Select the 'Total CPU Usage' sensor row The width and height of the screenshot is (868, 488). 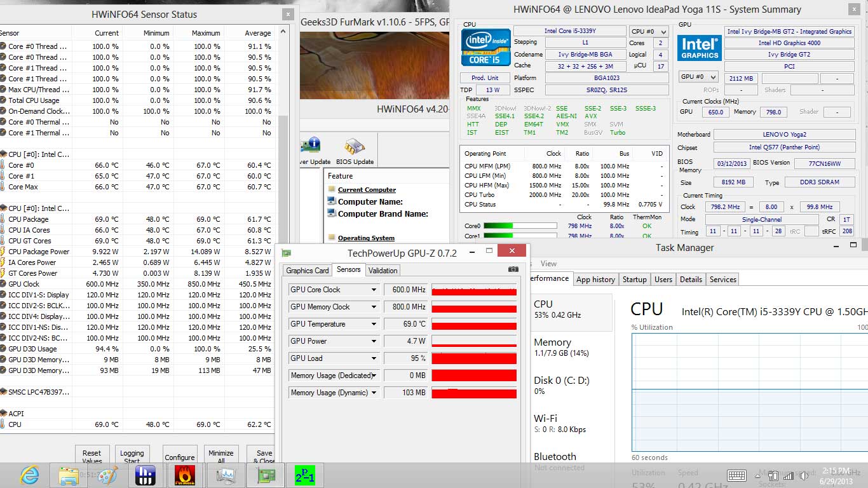point(137,100)
